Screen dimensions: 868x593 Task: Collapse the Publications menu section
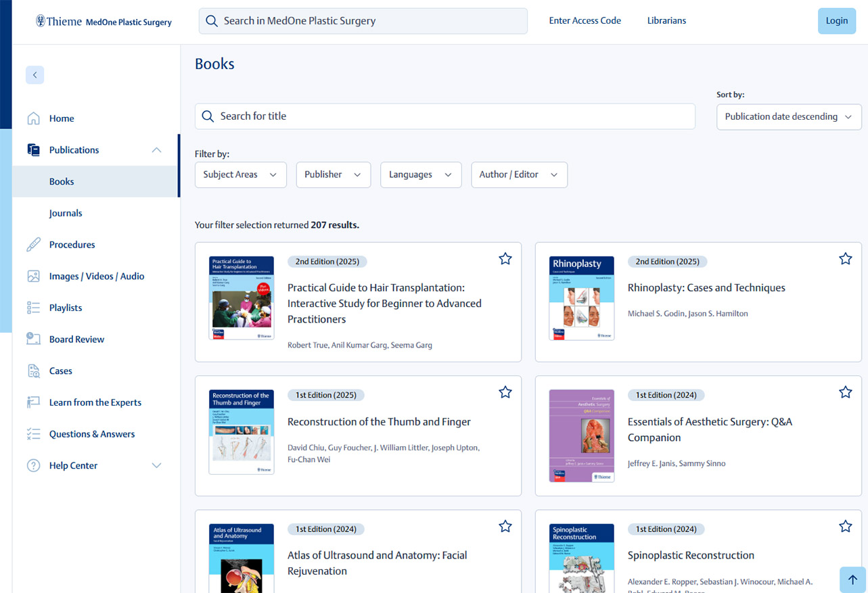click(156, 149)
